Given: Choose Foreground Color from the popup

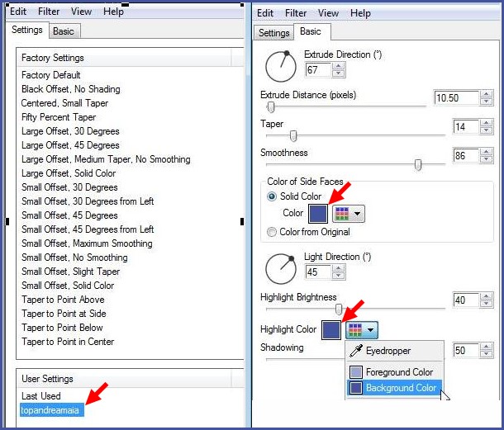Looking at the screenshot, I should [399, 372].
